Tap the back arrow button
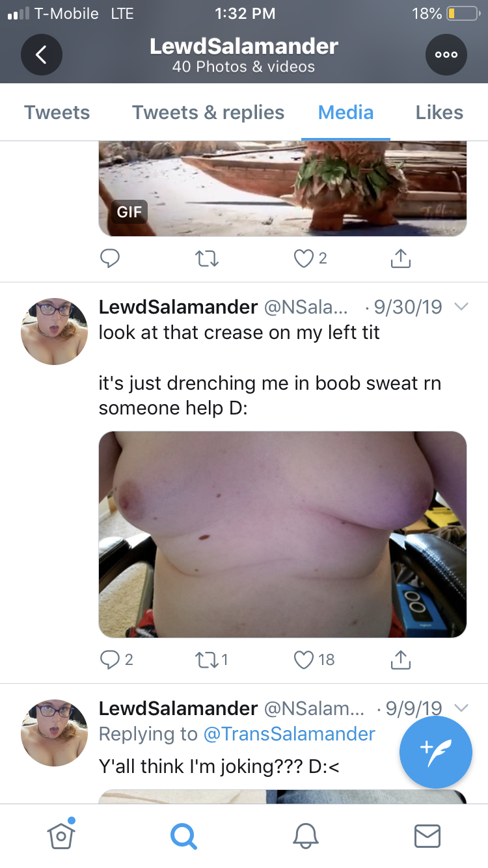488x868 pixels. click(42, 55)
